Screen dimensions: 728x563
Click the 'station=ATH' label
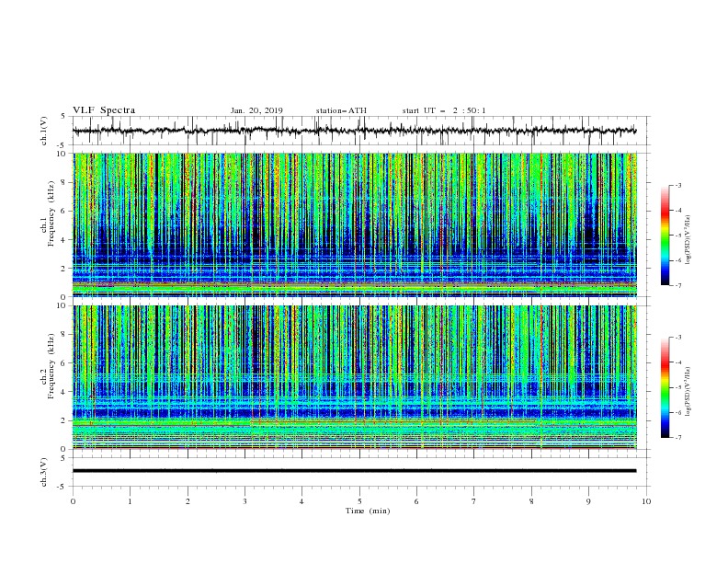341,110
